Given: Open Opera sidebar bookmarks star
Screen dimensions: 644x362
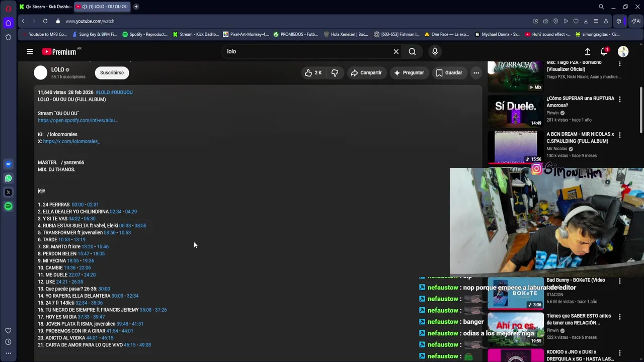Looking at the screenshot, I should click(8, 37).
